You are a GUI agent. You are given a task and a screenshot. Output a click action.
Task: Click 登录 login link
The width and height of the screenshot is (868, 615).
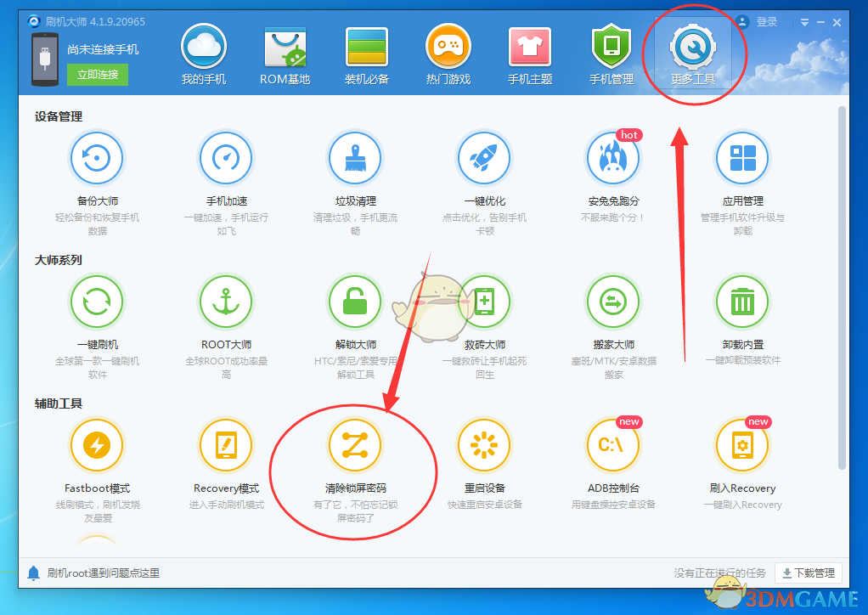[767, 21]
